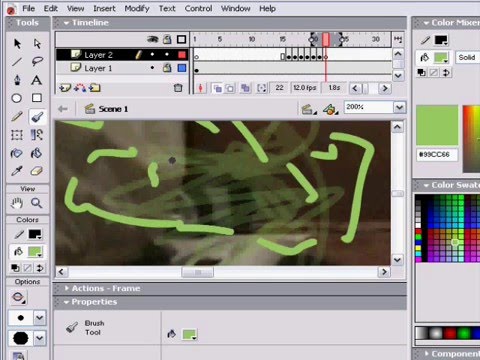Image resolution: width=480 pixels, height=360 pixels.
Task: Select the Pen tool
Action: click(17, 80)
